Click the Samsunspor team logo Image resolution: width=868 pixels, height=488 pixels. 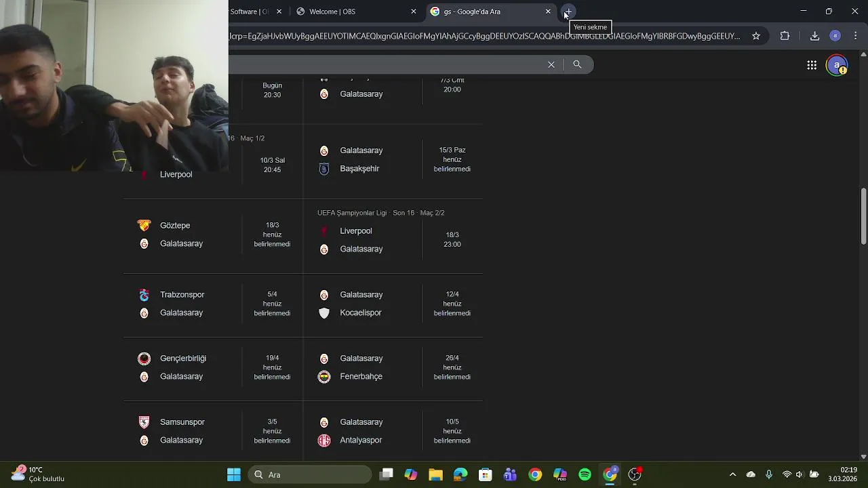point(144,422)
